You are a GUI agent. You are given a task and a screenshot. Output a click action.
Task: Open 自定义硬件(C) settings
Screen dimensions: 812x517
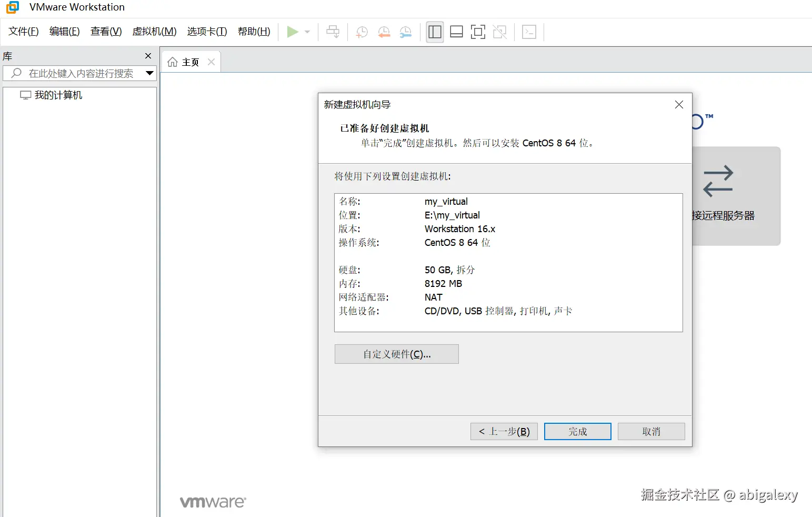tap(396, 354)
